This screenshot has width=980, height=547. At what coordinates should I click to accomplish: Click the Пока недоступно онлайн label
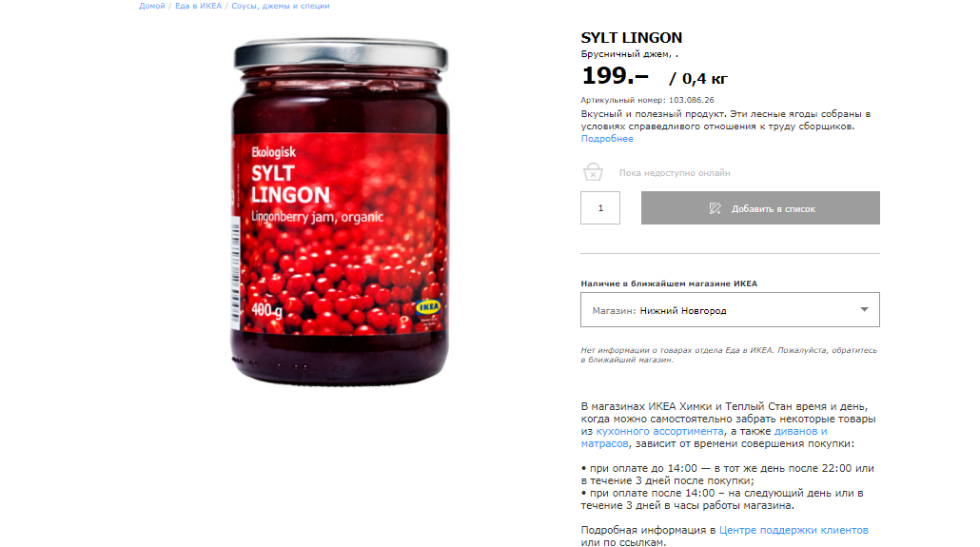click(675, 172)
